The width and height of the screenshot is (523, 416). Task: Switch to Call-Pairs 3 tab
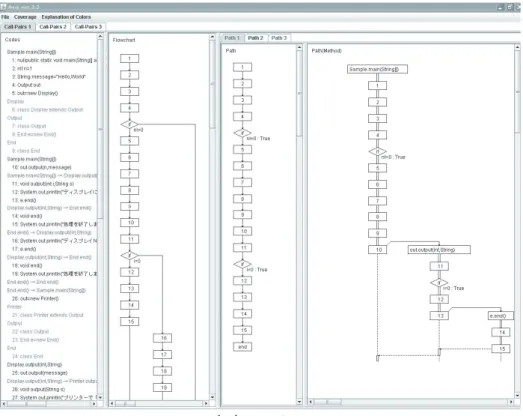click(x=88, y=27)
